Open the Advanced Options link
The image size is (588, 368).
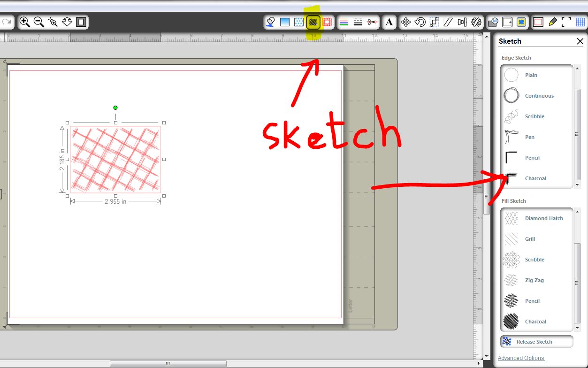coord(521,358)
